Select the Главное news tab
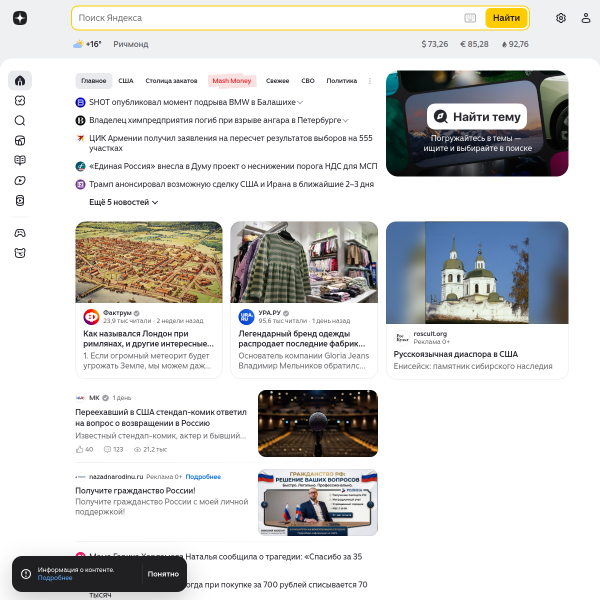 coord(94,81)
